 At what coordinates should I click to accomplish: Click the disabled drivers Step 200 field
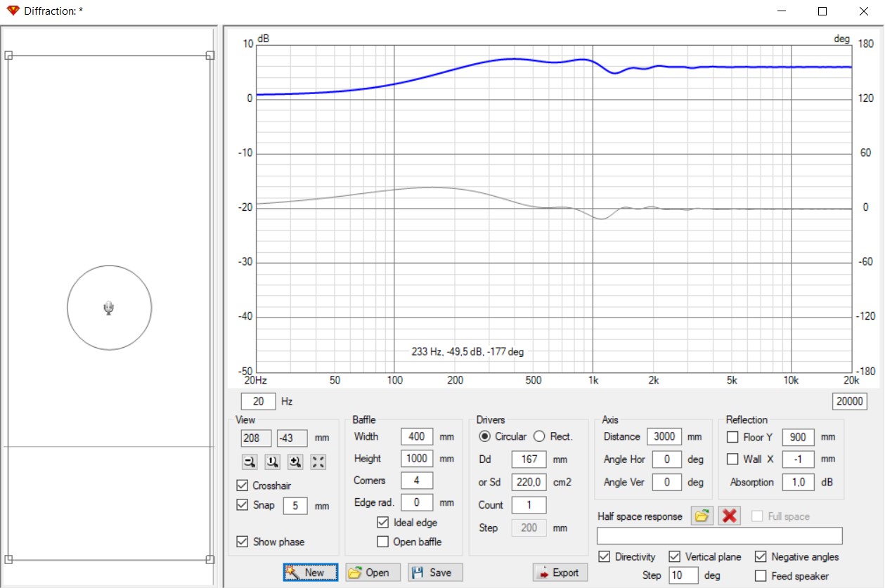pos(529,528)
